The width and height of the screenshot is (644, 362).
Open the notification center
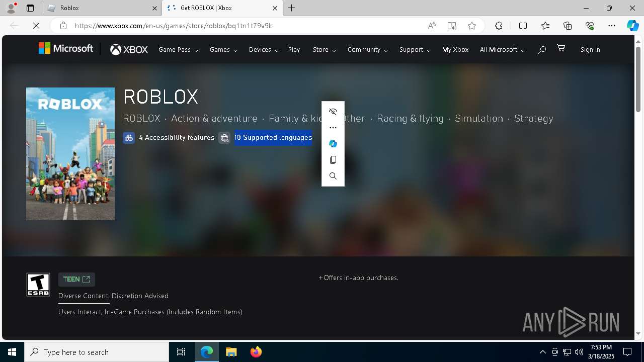click(x=627, y=352)
